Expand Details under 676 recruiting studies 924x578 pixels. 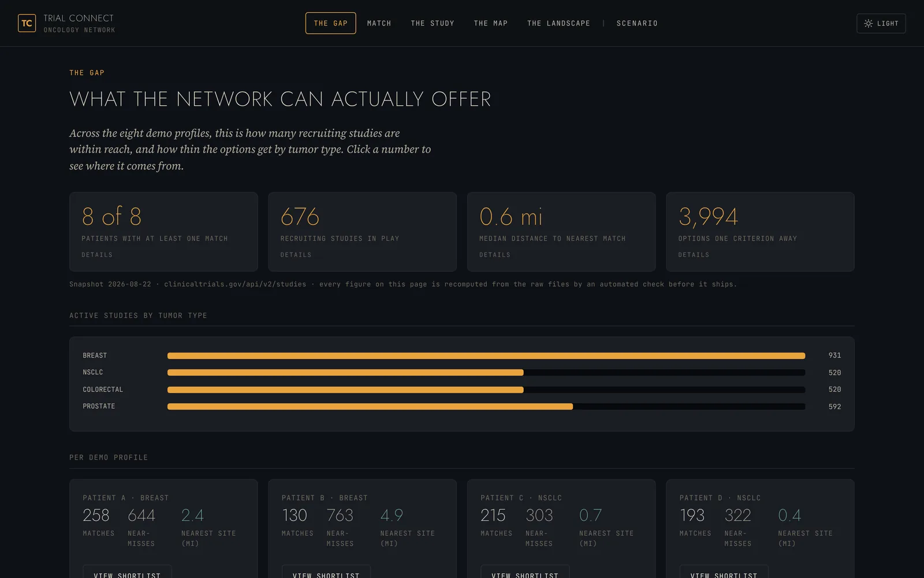point(296,255)
